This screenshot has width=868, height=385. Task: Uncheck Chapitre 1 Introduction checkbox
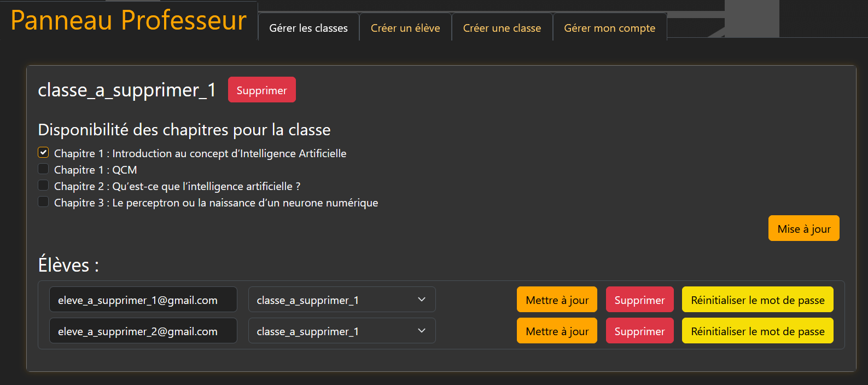point(43,152)
